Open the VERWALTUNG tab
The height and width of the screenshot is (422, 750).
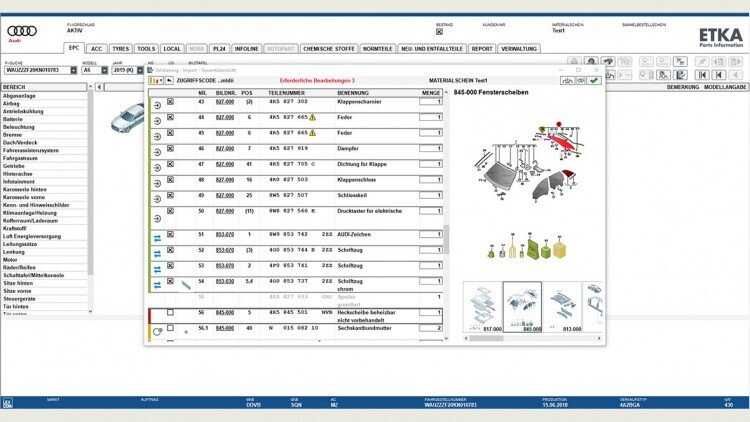(519, 49)
